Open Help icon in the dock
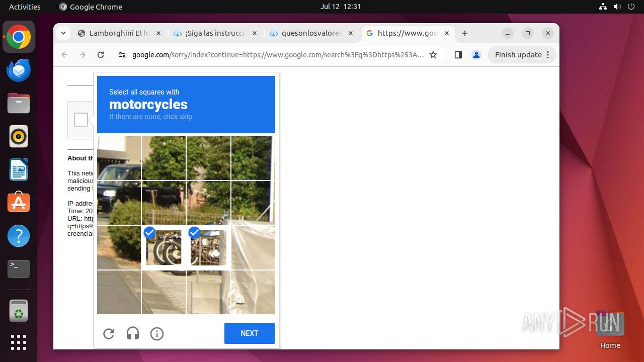 tap(19, 236)
